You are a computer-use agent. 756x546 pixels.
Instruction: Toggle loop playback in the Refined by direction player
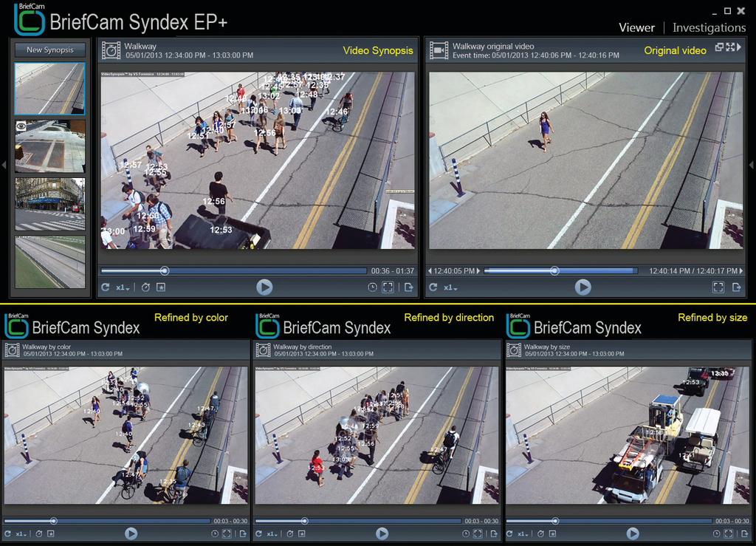click(x=259, y=534)
